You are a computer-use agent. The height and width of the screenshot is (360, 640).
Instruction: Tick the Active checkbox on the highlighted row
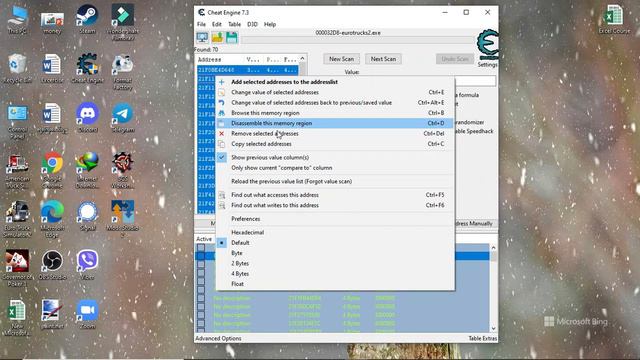tap(201, 256)
